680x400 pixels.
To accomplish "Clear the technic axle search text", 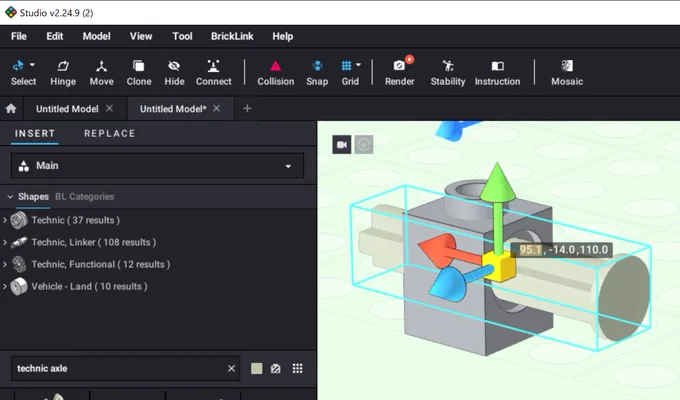I will pyautogui.click(x=231, y=368).
